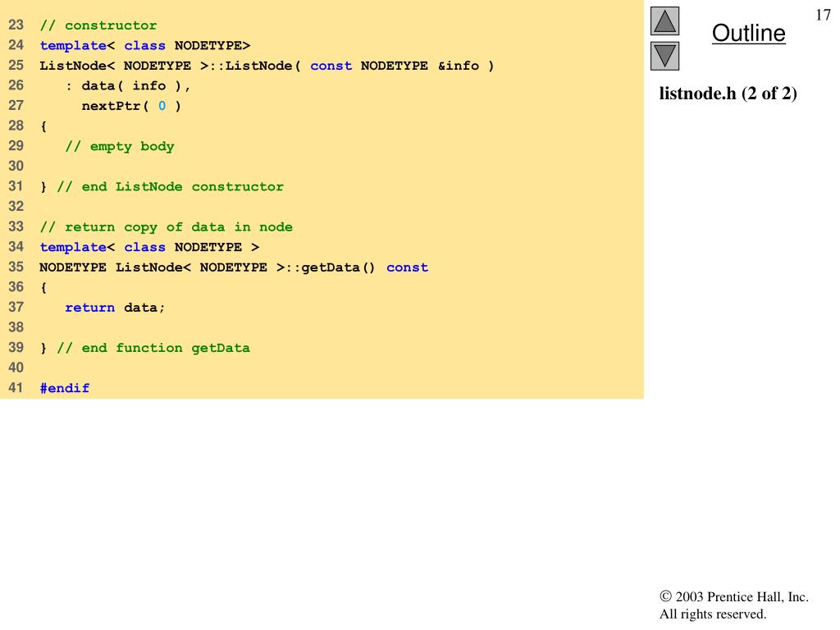Click the '© 2003 Prentice Hall, Inc.' copyright text

(x=734, y=597)
